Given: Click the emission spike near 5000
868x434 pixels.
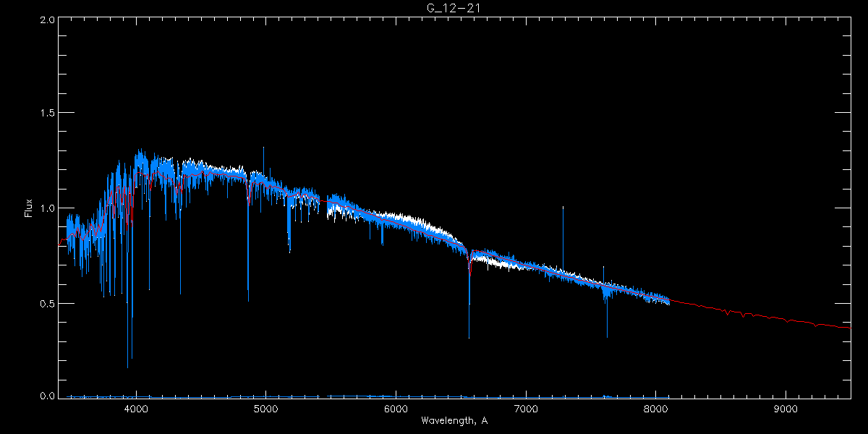Looking at the screenshot, I should coord(263,163).
